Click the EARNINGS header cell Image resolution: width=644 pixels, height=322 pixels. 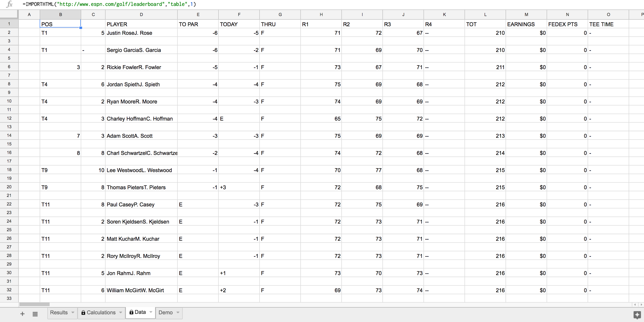click(x=526, y=24)
